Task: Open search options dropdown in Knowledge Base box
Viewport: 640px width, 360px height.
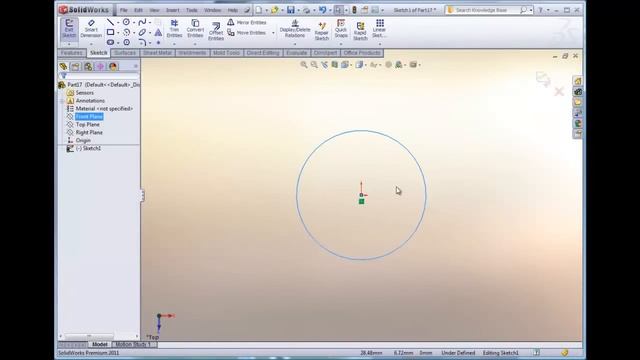Action: point(531,10)
